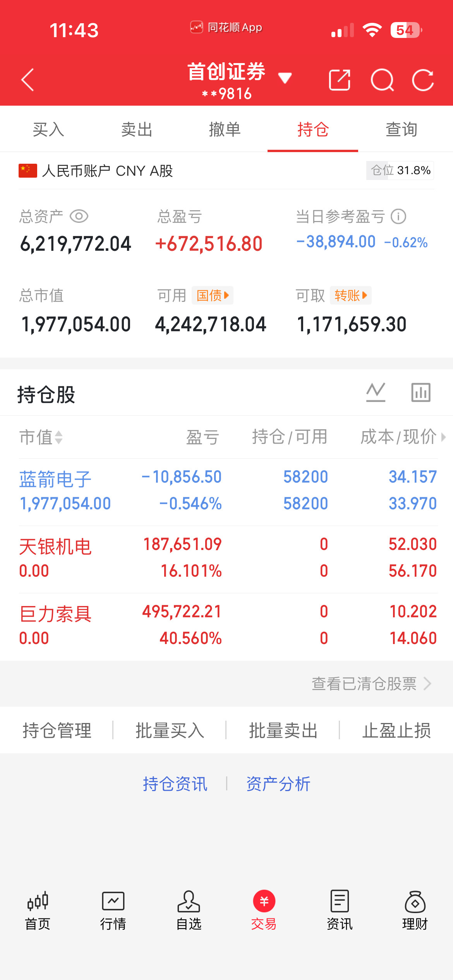453x980 pixels.
Task: Open 批量卖出
Action: click(283, 730)
